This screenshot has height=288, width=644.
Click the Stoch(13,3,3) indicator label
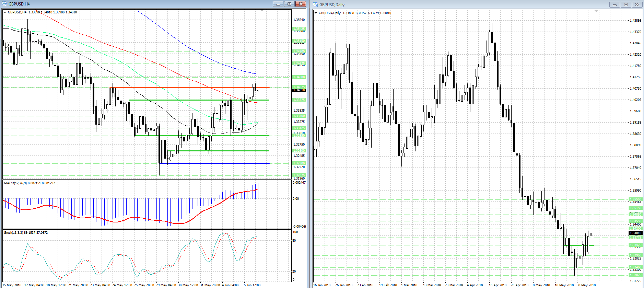[x=26, y=233]
